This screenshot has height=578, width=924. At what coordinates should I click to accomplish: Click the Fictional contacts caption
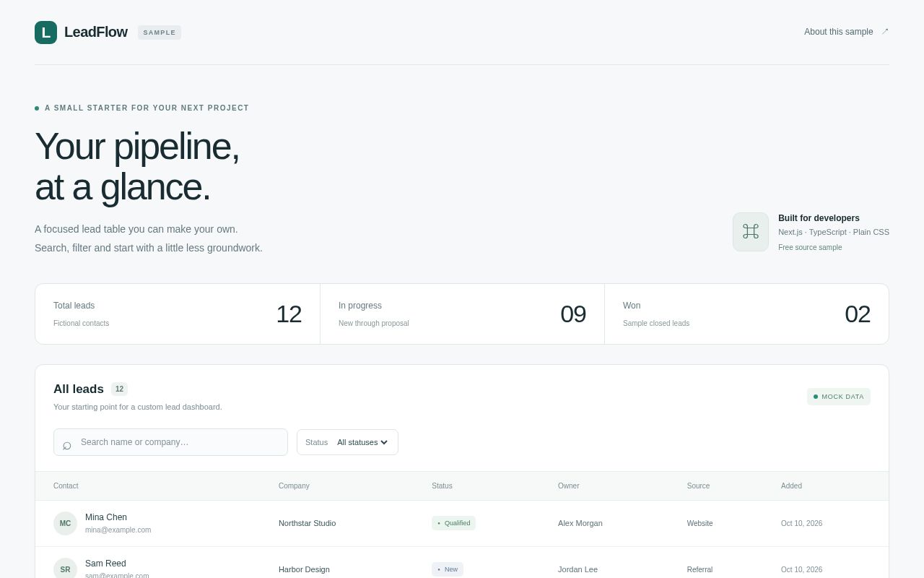point(81,324)
